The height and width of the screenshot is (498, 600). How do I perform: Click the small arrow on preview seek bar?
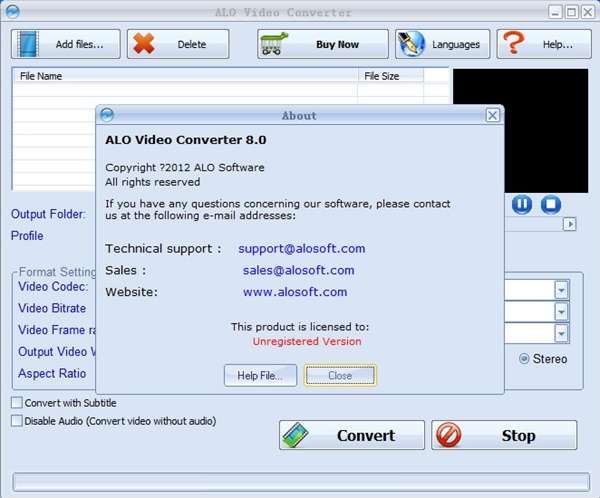569,224
